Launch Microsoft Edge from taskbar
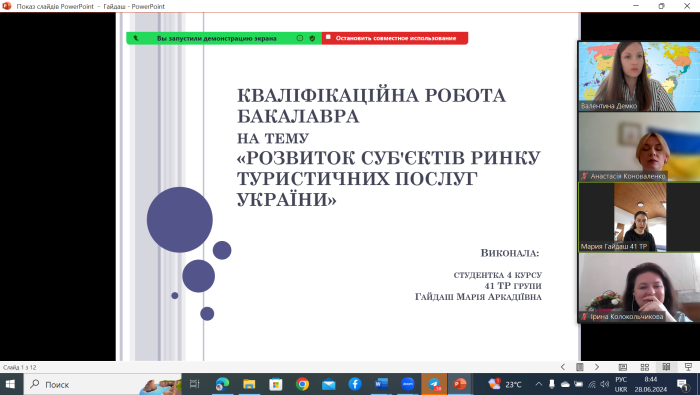The image size is (700, 395). 222,384
